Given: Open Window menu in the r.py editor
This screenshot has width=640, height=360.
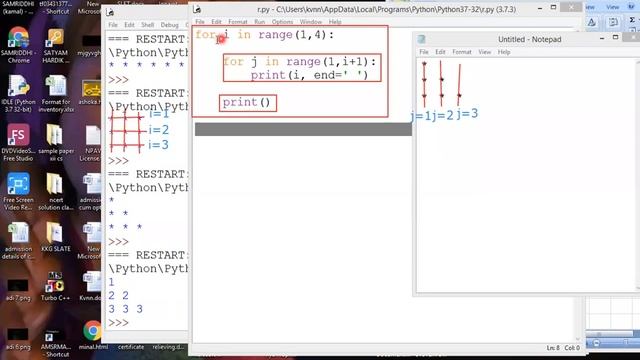Looking at the screenshot, I should click(x=311, y=22).
